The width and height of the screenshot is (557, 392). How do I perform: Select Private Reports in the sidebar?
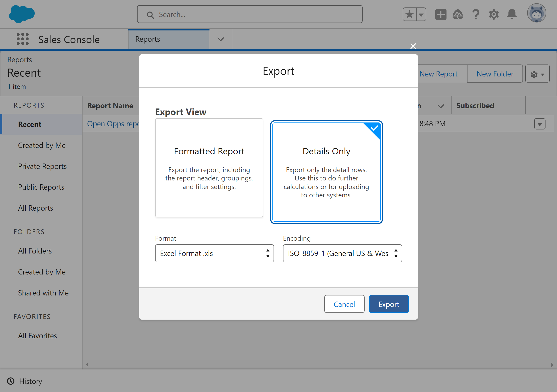42,166
